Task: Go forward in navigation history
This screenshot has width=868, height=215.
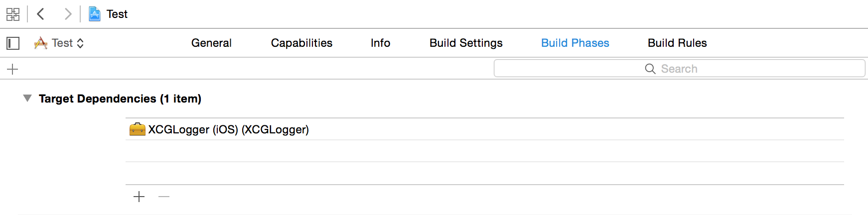Action: (x=68, y=14)
